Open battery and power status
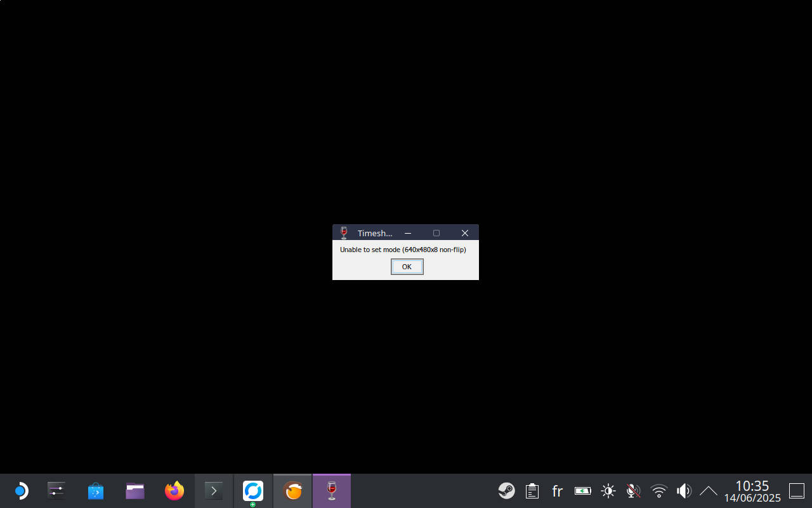Image resolution: width=812 pixels, height=508 pixels. point(583,491)
